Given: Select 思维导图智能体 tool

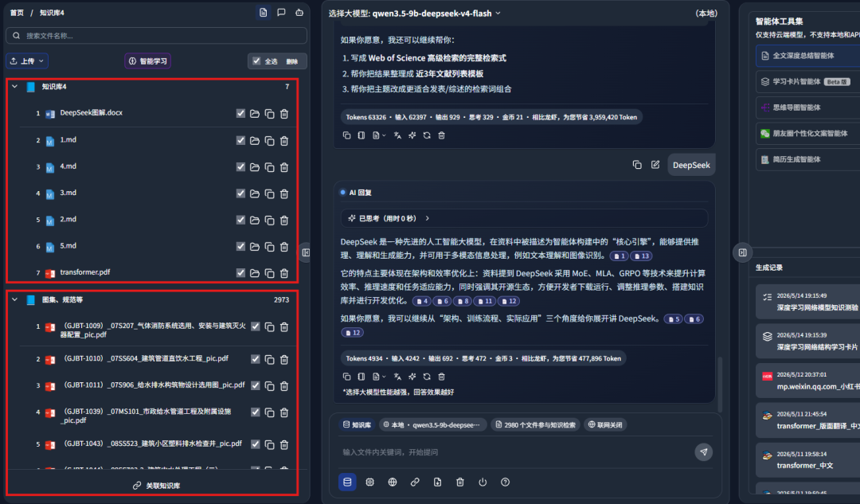Looking at the screenshot, I should pyautogui.click(x=808, y=107).
